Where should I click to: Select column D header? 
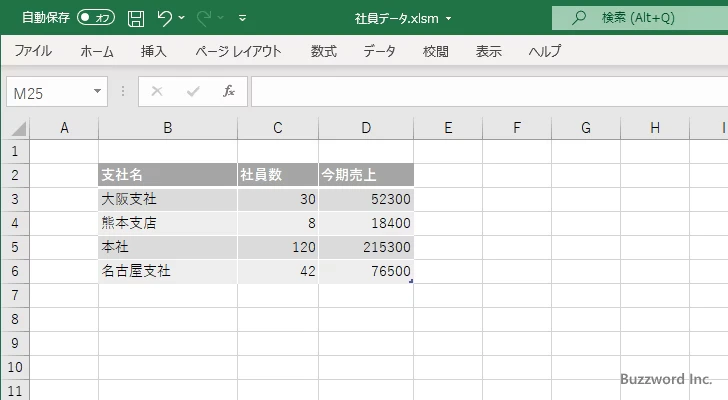(x=366, y=128)
